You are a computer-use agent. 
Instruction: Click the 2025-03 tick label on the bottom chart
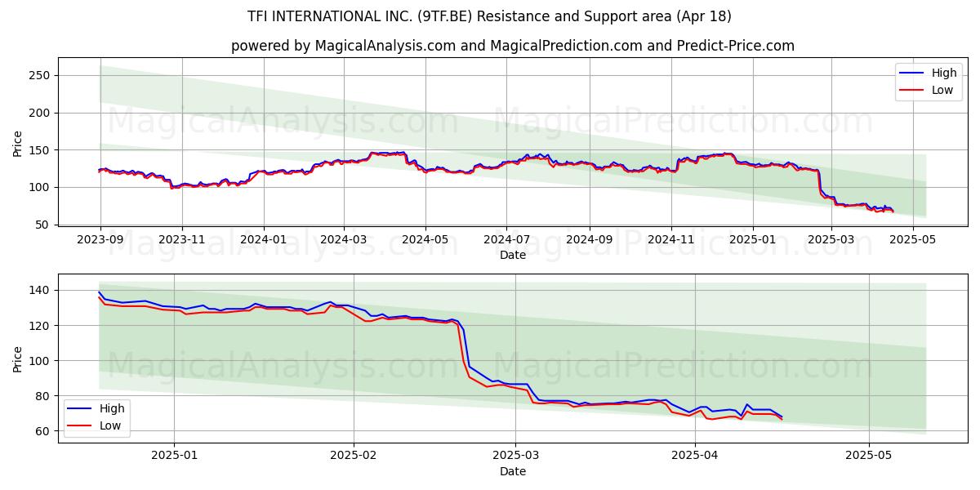coord(515,457)
